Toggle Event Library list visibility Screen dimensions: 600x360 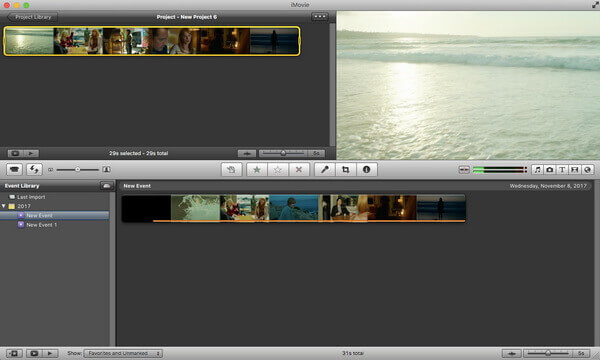[x=14, y=353]
